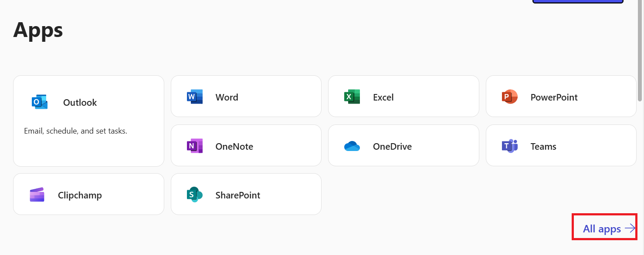The image size is (644, 255).
Task: Choose the PowerPoint tile label
Action: (x=554, y=97)
